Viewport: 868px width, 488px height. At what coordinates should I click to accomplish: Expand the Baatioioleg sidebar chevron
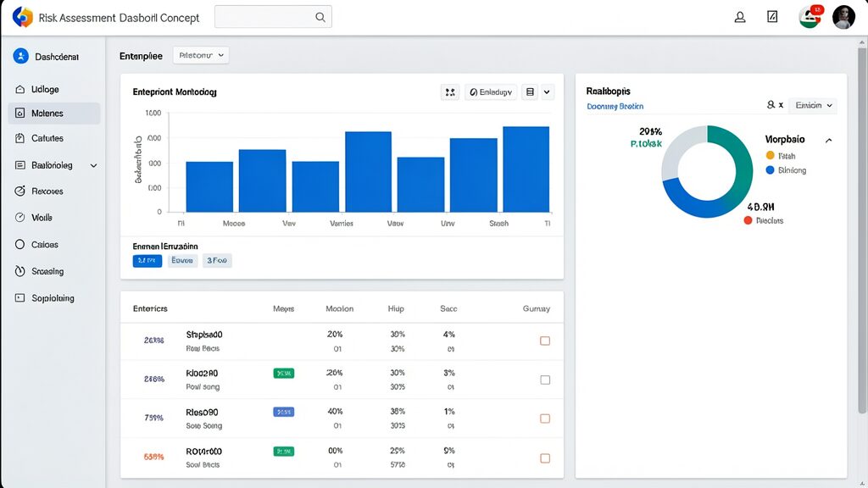(93, 165)
